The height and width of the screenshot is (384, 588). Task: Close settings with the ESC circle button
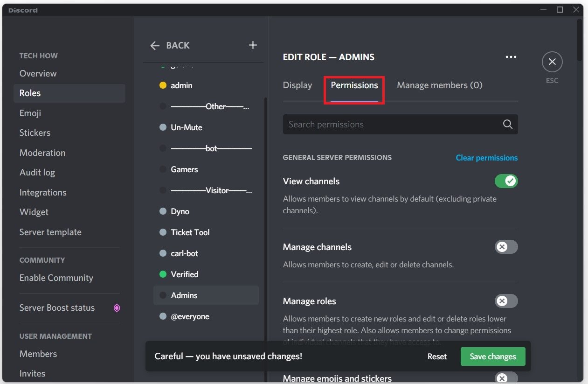[552, 62]
